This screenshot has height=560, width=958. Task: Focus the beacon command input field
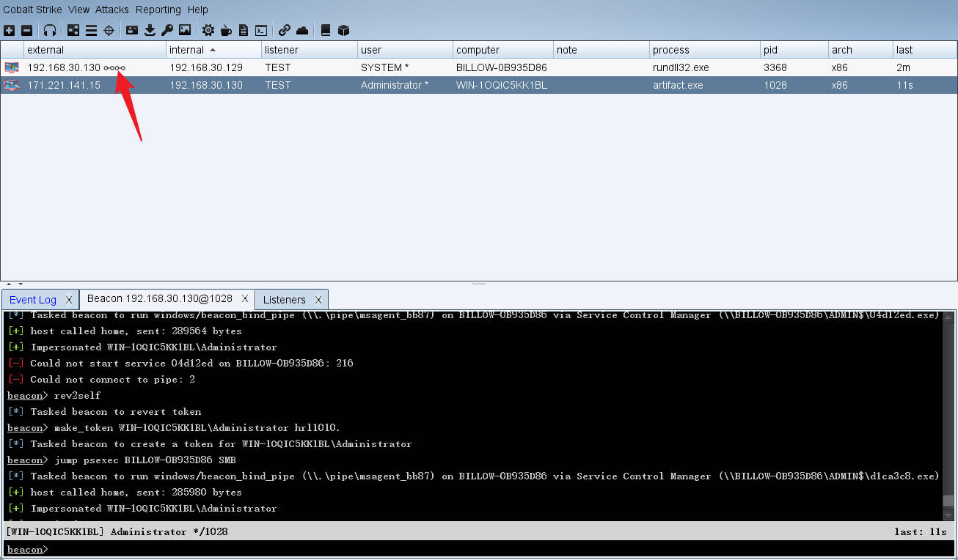[500, 549]
